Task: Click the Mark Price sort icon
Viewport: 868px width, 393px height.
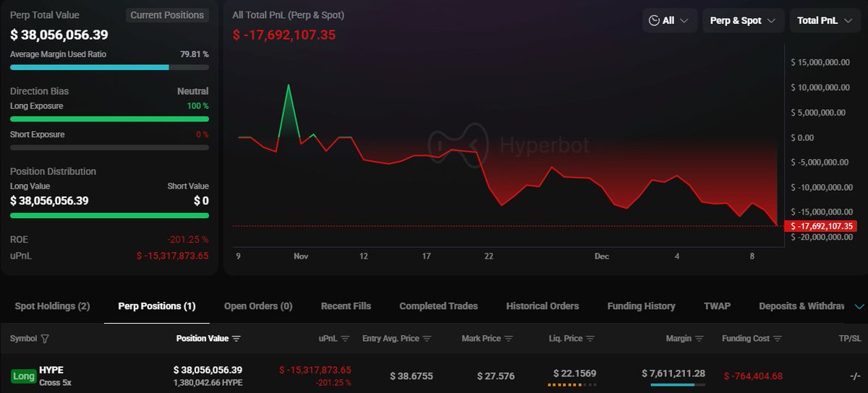Action: coord(509,339)
